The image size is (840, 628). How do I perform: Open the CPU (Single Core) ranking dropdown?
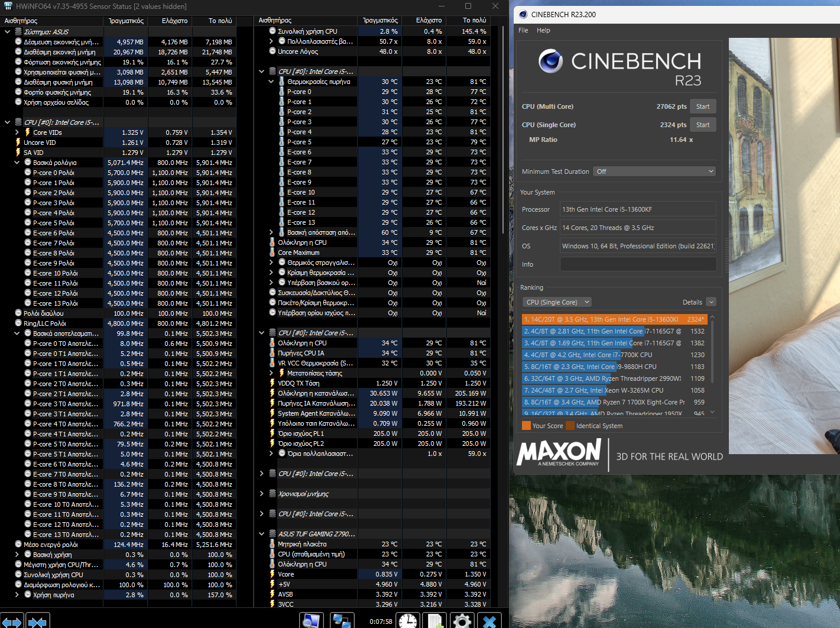[x=557, y=302]
